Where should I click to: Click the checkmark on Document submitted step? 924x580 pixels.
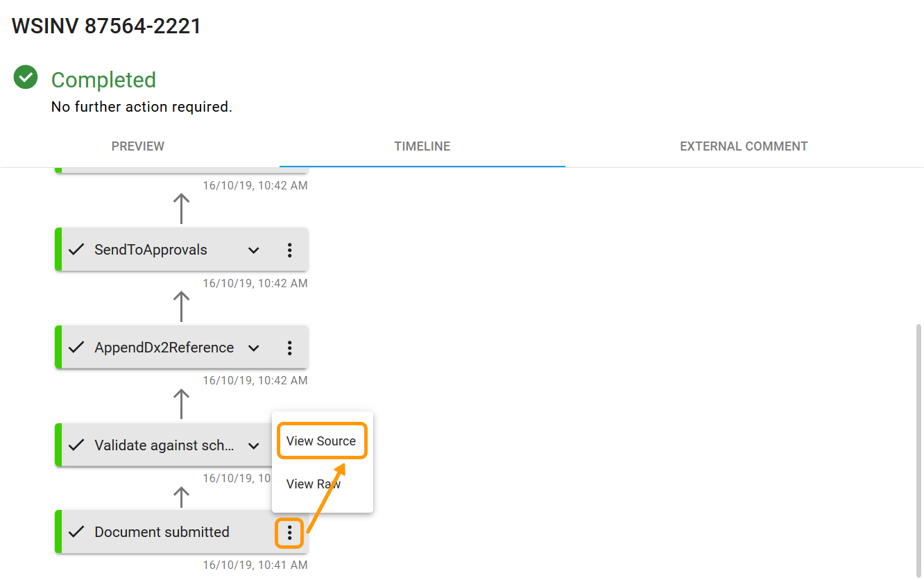coord(76,532)
